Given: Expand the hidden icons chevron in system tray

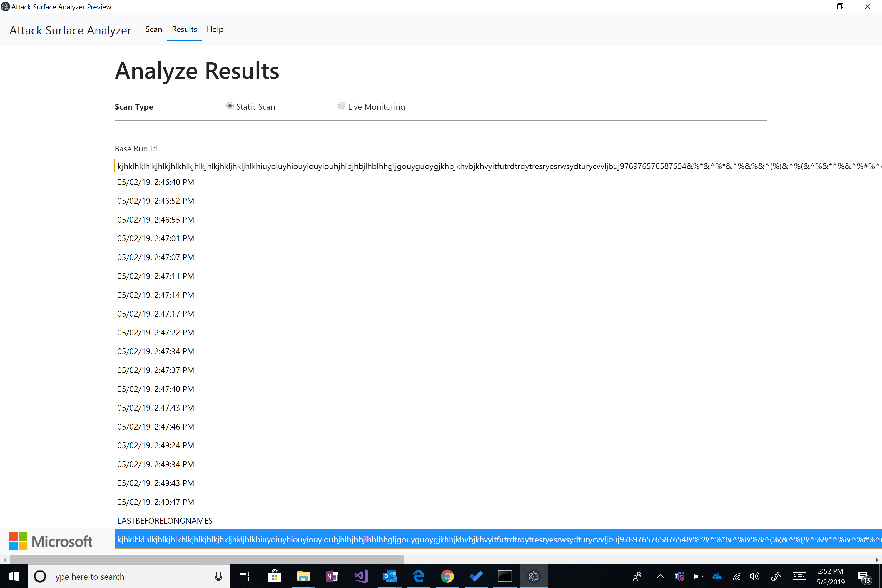Looking at the screenshot, I should point(660,576).
